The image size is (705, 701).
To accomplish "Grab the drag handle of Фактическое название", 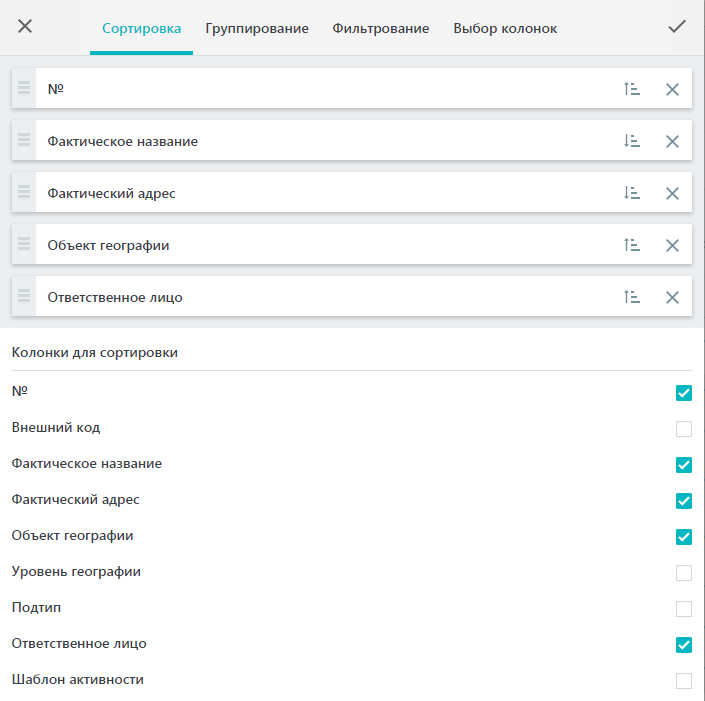I will coord(24,140).
